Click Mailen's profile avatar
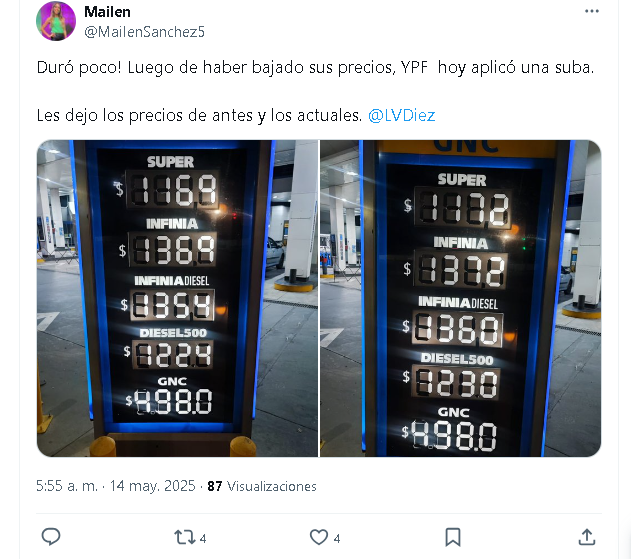Screen dimensions: 631x559 (x=56, y=21)
